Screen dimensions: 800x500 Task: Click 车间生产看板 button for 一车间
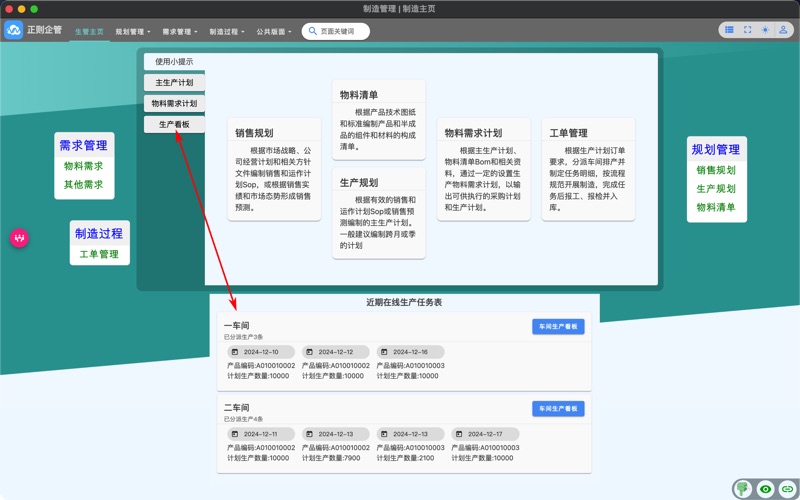pos(558,327)
